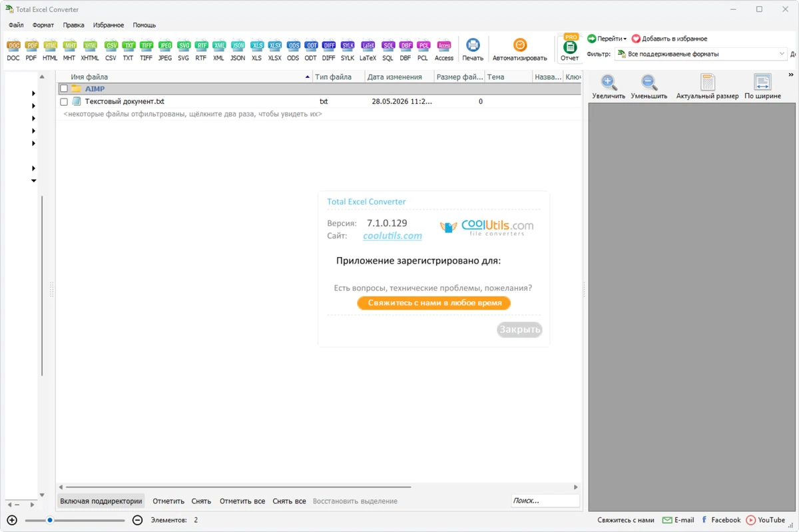Select XHTML conversion icon
The image size is (799, 532).
click(90, 50)
